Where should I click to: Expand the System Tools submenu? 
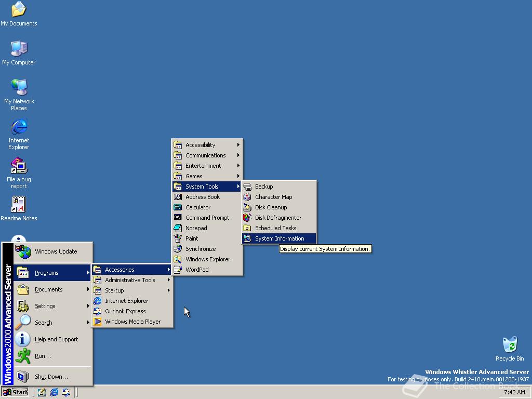207,187
